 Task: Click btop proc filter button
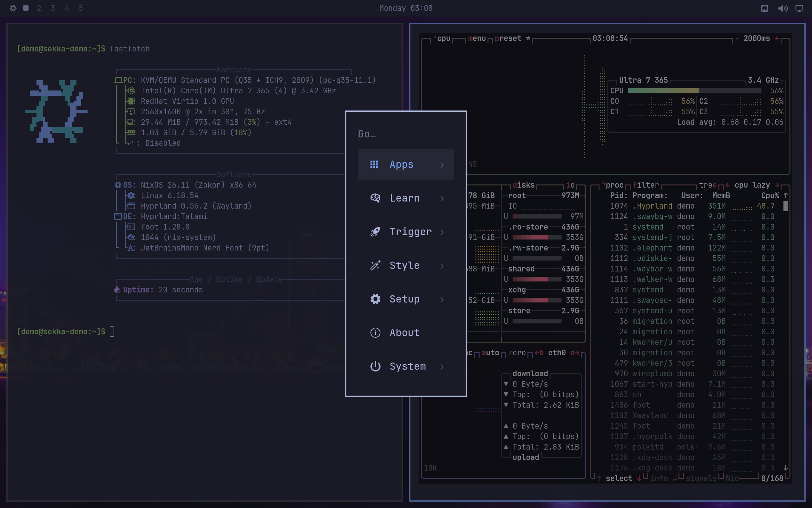646,185
